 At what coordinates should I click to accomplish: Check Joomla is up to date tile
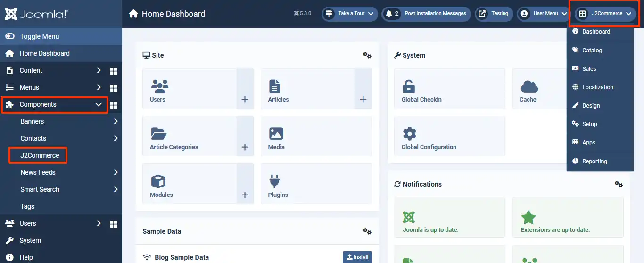pyautogui.click(x=450, y=217)
